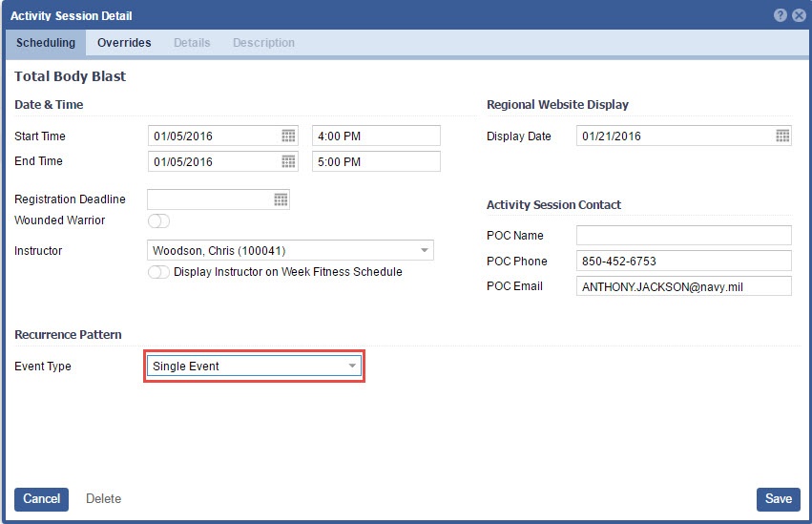
Task: Enable Display Instructor on Week Fitness Schedule
Action: click(158, 272)
